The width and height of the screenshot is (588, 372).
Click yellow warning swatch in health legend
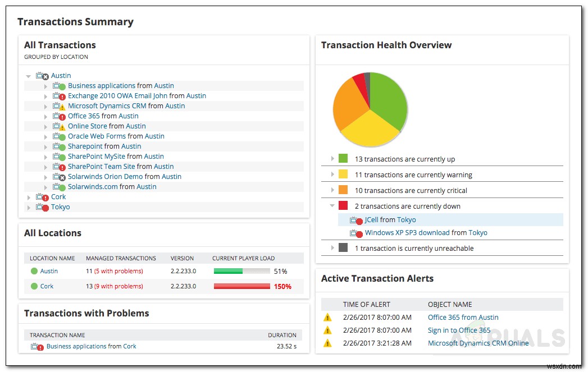[x=343, y=174]
